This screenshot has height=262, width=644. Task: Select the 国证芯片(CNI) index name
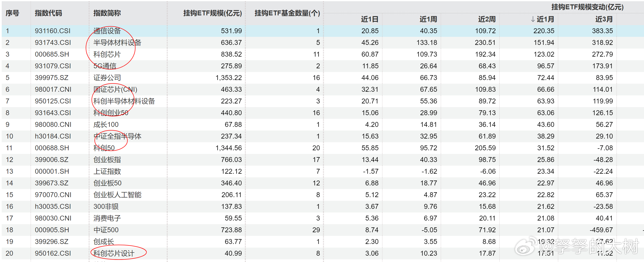(115, 90)
